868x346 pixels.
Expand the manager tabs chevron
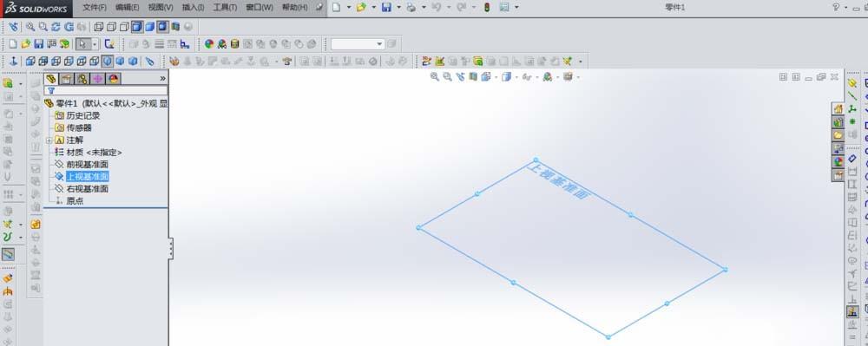(163, 79)
